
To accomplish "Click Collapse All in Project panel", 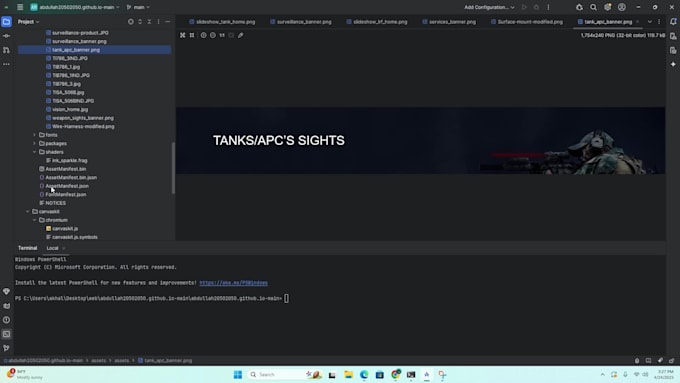I will (x=149, y=22).
